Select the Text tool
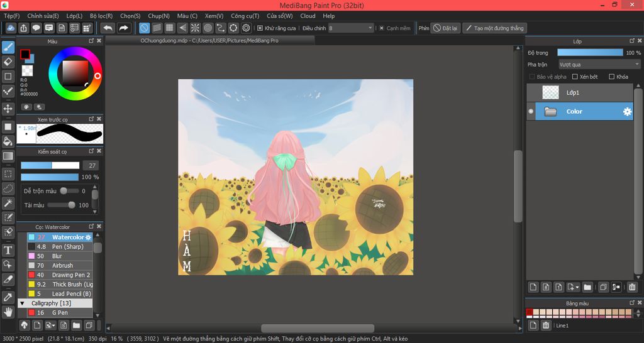Viewport: 644px width, 343px height. point(8,250)
